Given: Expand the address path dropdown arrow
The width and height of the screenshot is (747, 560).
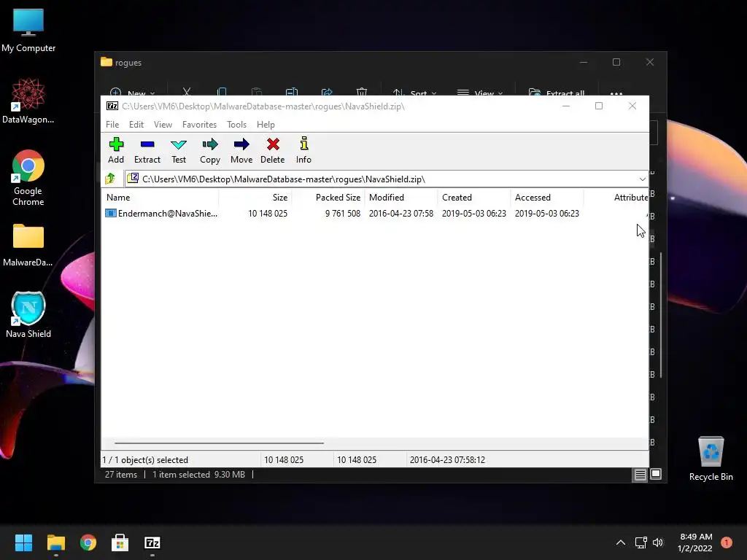Looking at the screenshot, I should click(x=642, y=179).
